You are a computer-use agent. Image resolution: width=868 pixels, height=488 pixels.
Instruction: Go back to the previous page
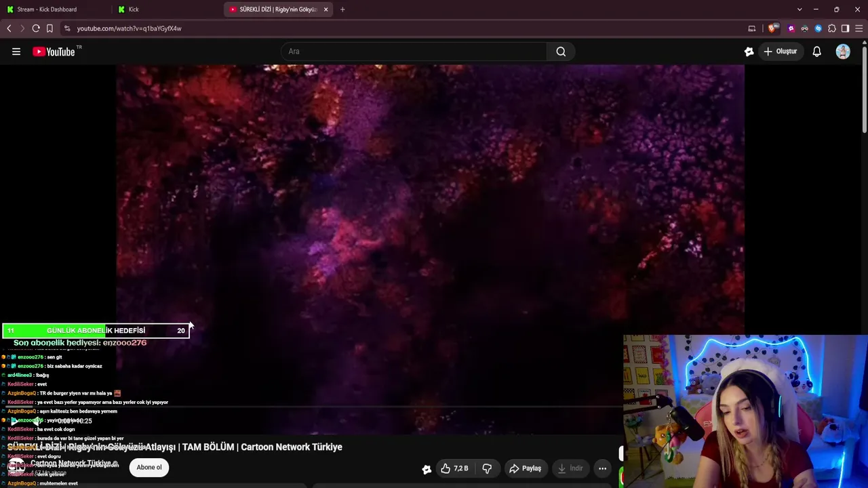point(9,28)
